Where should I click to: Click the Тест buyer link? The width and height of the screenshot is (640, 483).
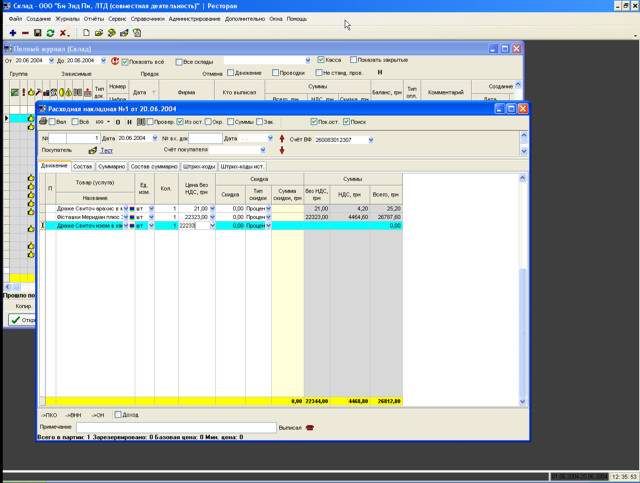click(x=106, y=151)
